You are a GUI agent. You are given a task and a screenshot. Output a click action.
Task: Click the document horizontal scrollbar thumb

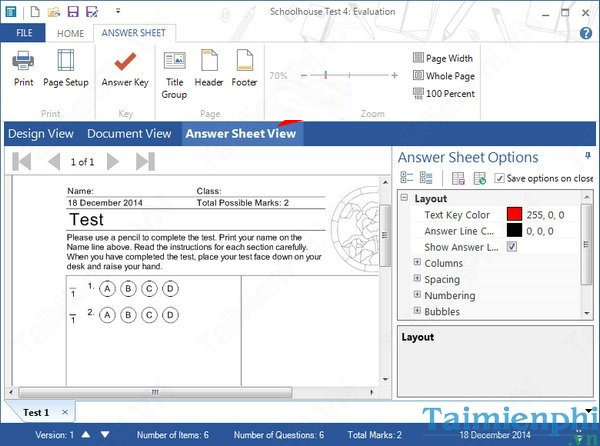tap(156, 392)
